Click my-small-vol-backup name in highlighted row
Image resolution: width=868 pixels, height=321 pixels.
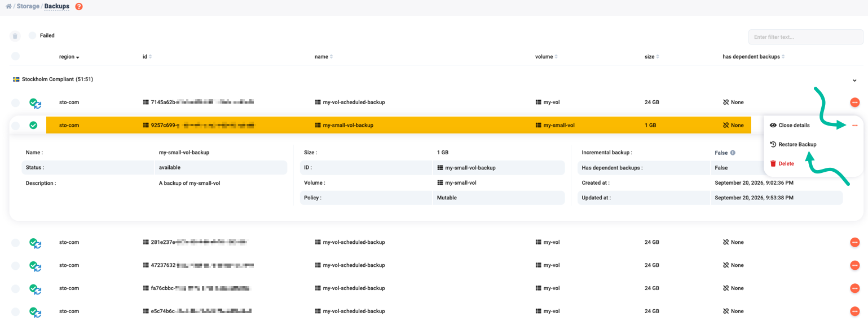[344, 125]
